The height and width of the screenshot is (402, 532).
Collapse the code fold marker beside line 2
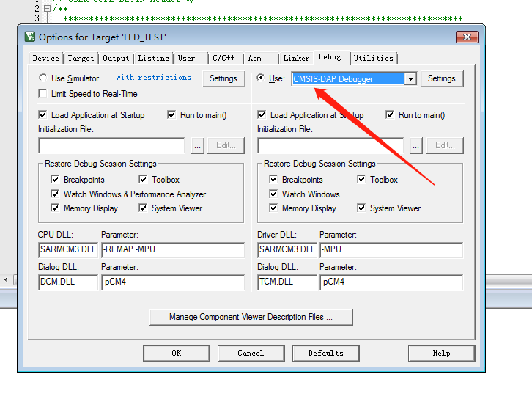(x=48, y=8)
